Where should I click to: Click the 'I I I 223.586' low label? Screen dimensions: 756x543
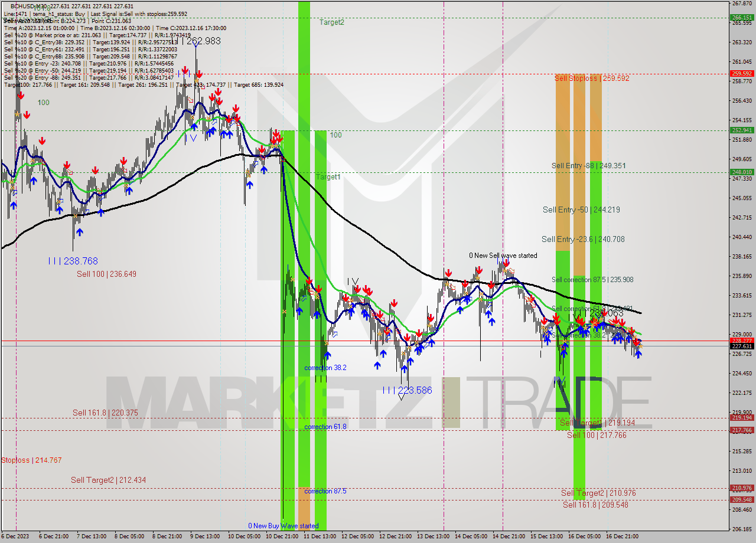tap(407, 390)
